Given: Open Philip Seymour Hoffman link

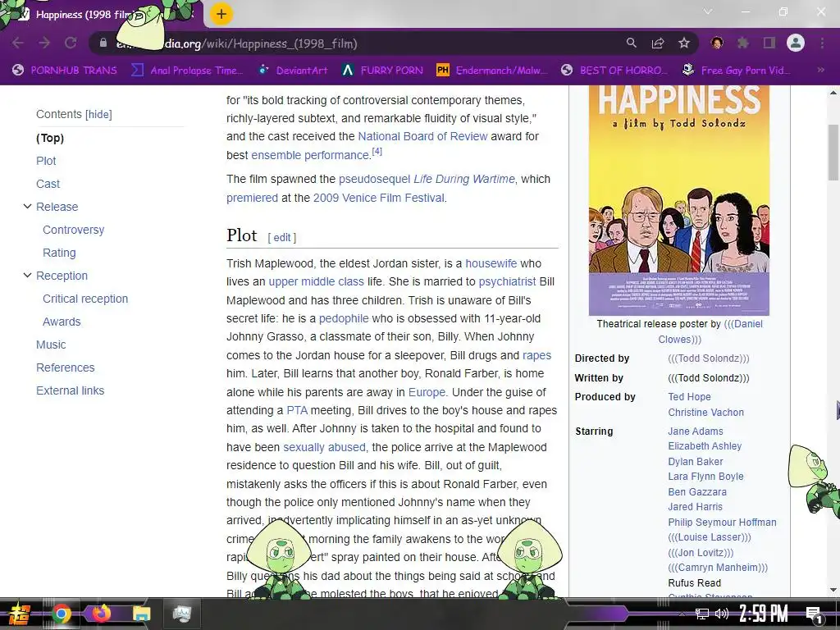Looking at the screenshot, I should pos(722,523).
